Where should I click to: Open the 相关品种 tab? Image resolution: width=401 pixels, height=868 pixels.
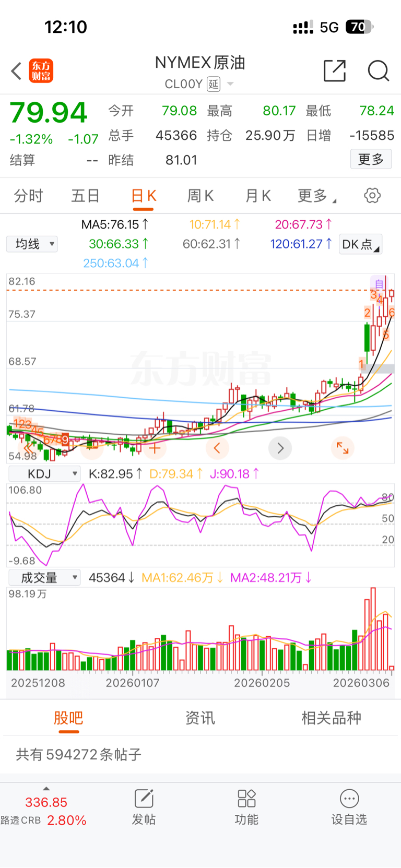(332, 718)
